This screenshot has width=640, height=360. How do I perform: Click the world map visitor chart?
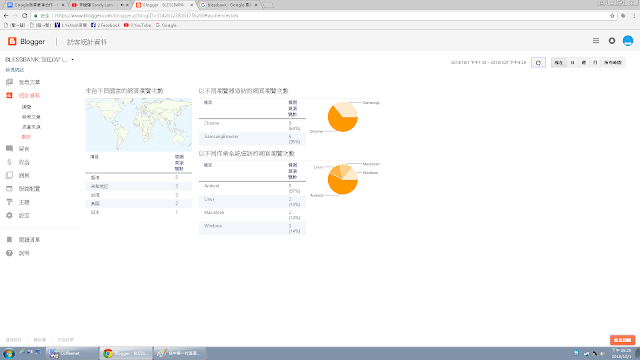tap(138, 124)
